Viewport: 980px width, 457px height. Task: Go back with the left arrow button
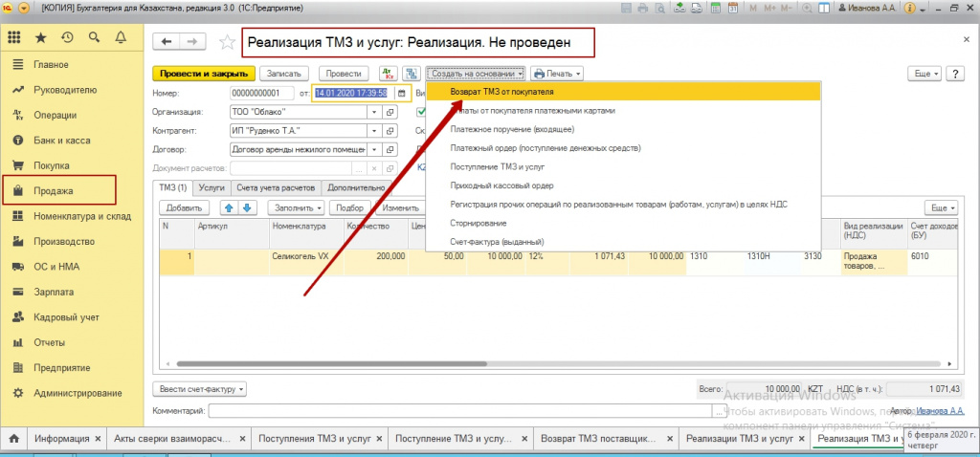point(167,42)
